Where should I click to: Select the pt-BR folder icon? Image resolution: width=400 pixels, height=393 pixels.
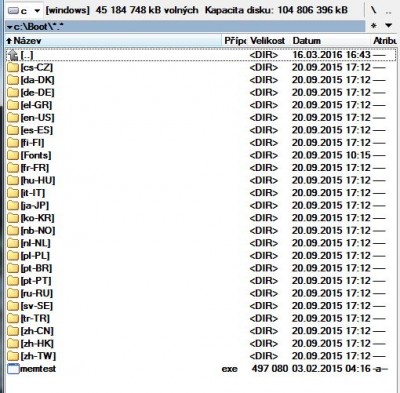pyautogui.click(x=13, y=268)
